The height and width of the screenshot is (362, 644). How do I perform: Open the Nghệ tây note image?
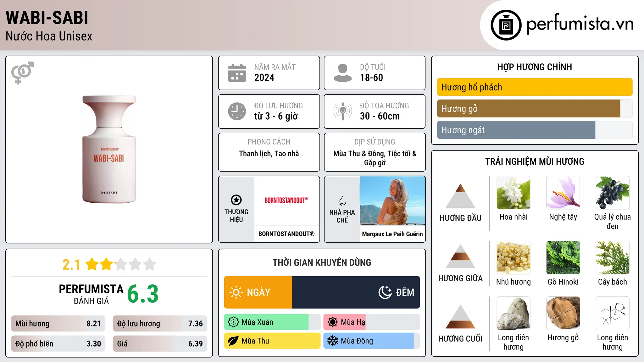pyautogui.click(x=563, y=193)
